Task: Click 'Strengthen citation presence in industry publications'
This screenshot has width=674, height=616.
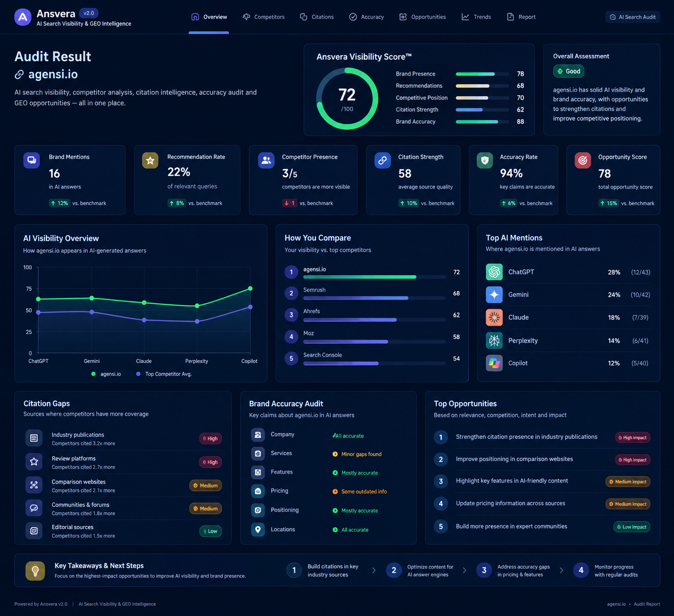Action: pos(527,437)
